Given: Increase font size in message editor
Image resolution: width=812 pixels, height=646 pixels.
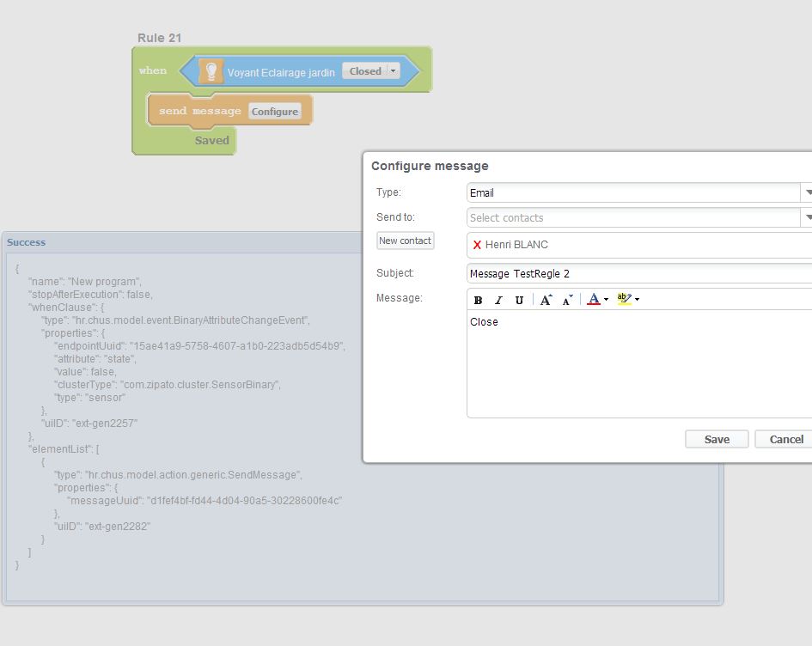Looking at the screenshot, I should [x=546, y=300].
